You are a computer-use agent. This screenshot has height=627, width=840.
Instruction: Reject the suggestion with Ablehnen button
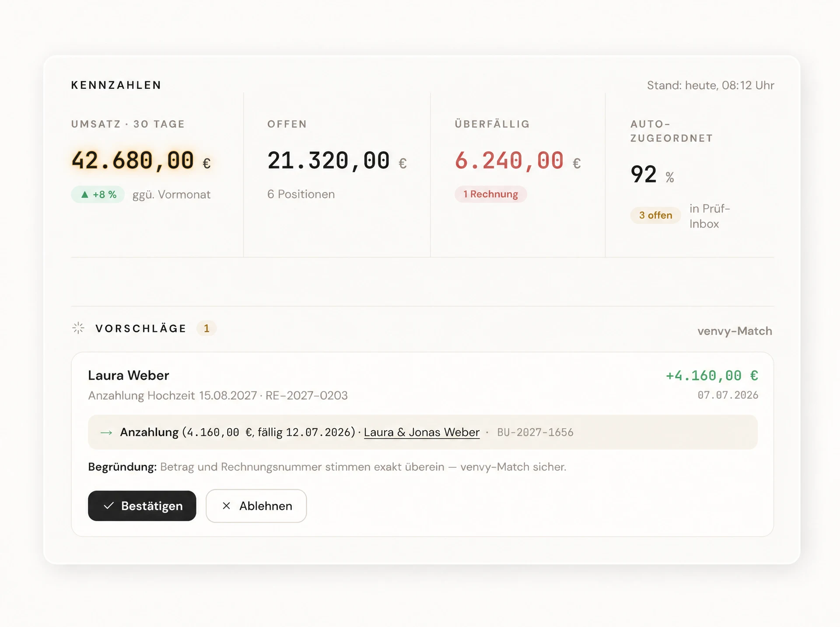coord(256,506)
